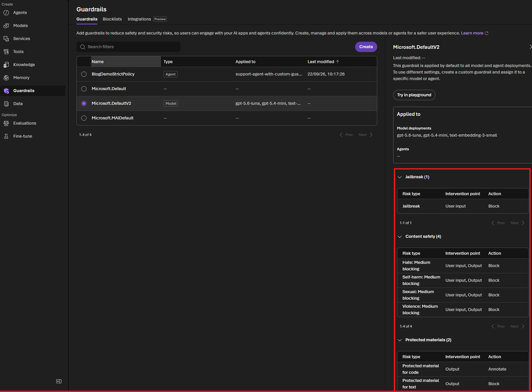The image size is (532, 392).
Task: Select the Microsoft.DefaultV2 radio button
Action: pyautogui.click(x=84, y=103)
